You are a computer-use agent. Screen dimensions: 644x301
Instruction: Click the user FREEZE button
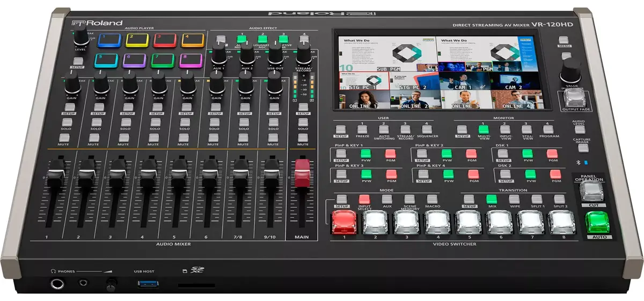pos(362,129)
